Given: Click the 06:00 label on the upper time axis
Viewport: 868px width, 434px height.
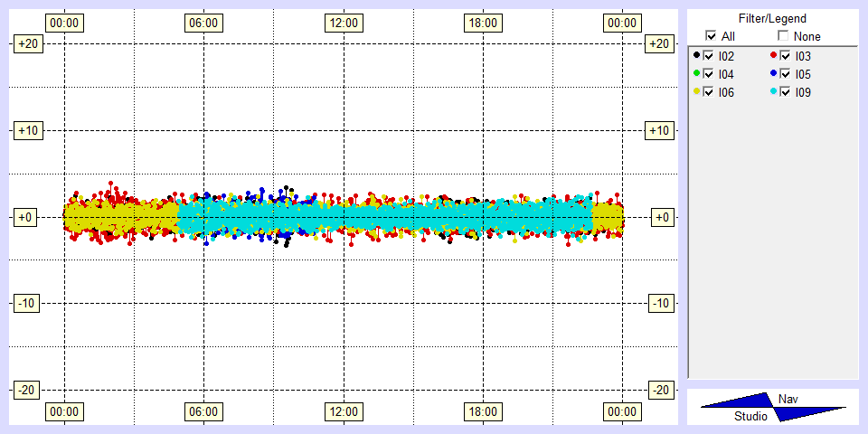Looking at the screenshot, I should (x=203, y=23).
